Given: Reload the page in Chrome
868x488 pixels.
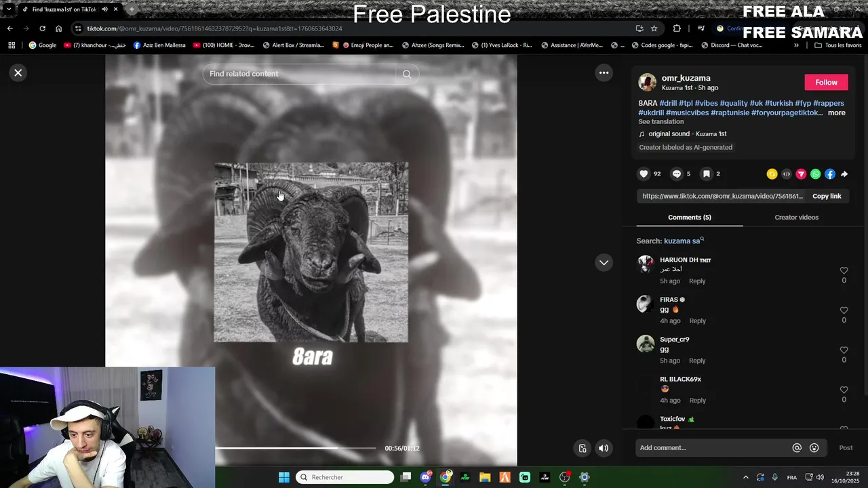Looking at the screenshot, I should click(x=42, y=28).
